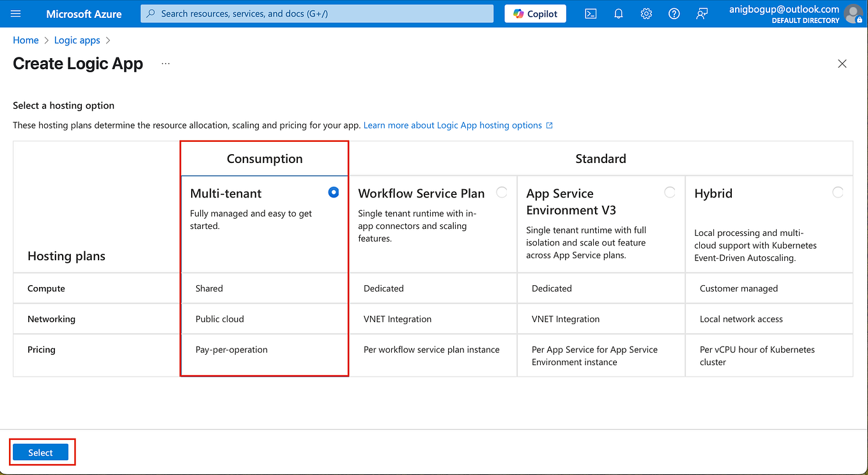
Task: Open Learn more about Logic App hosting options
Action: [453, 125]
